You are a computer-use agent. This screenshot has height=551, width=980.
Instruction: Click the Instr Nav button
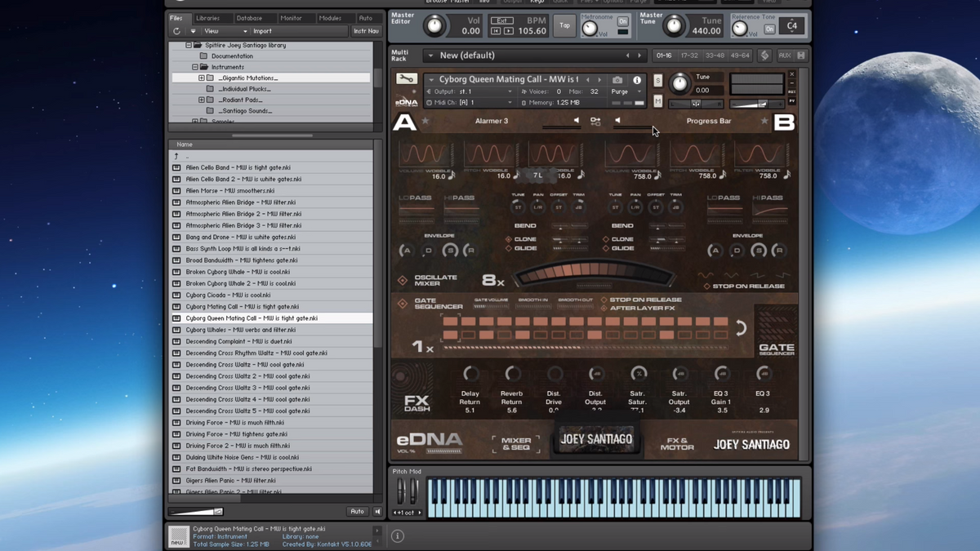coord(365,31)
